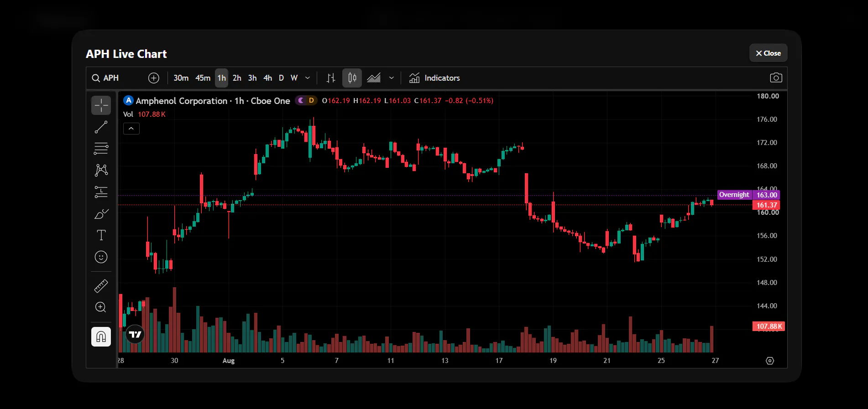The width and height of the screenshot is (868, 409).
Task: Take a chart snapshot with camera icon
Action: tap(776, 78)
